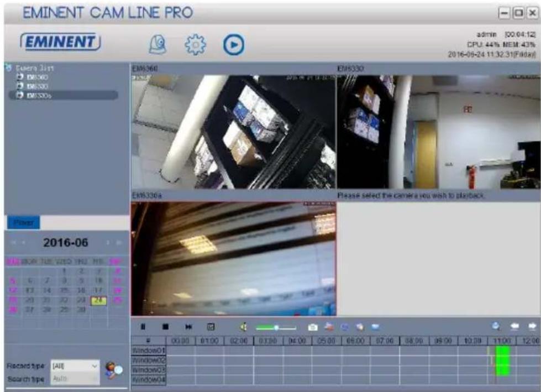The width and height of the screenshot is (541, 392).
Task: Click the search recordings person icon
Action: point(114,370)
